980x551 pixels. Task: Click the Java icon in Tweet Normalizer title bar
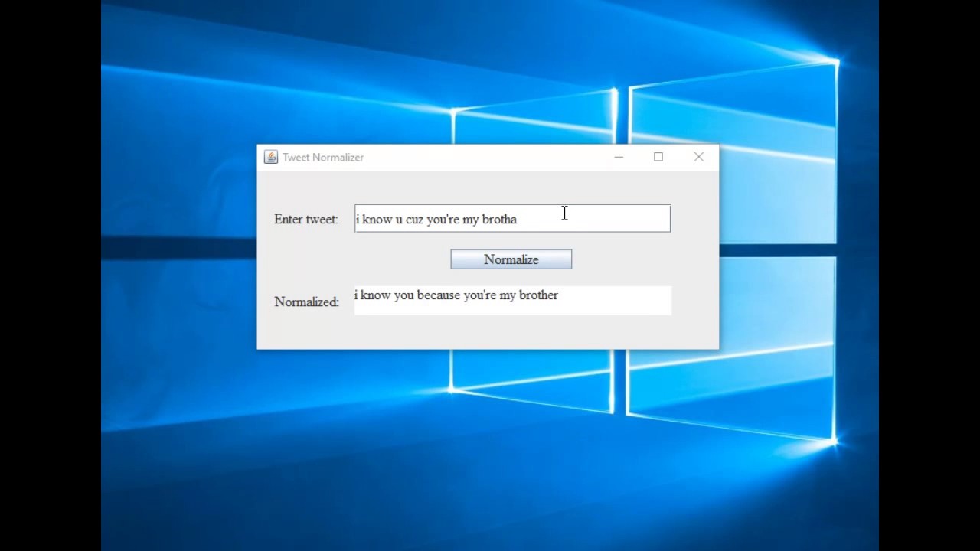270,157
